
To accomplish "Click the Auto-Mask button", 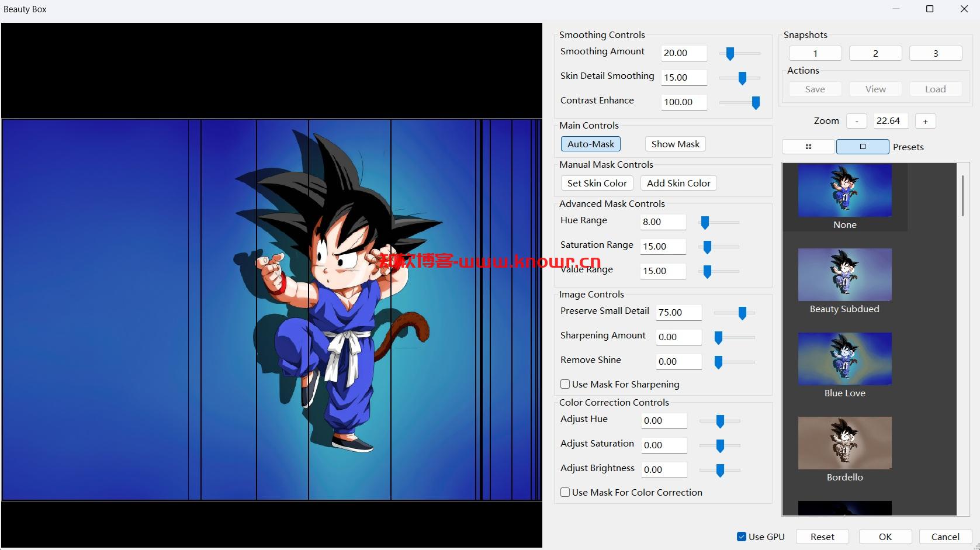I will 591,144.
